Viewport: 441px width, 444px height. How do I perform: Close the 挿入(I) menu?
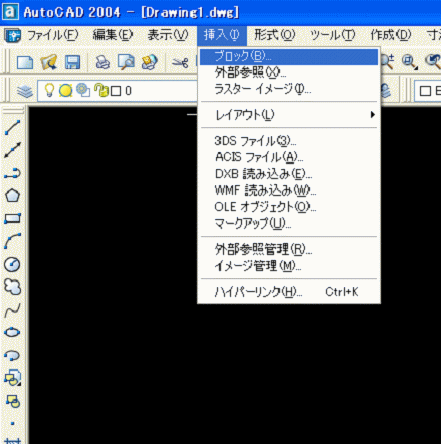coord(222,35)
